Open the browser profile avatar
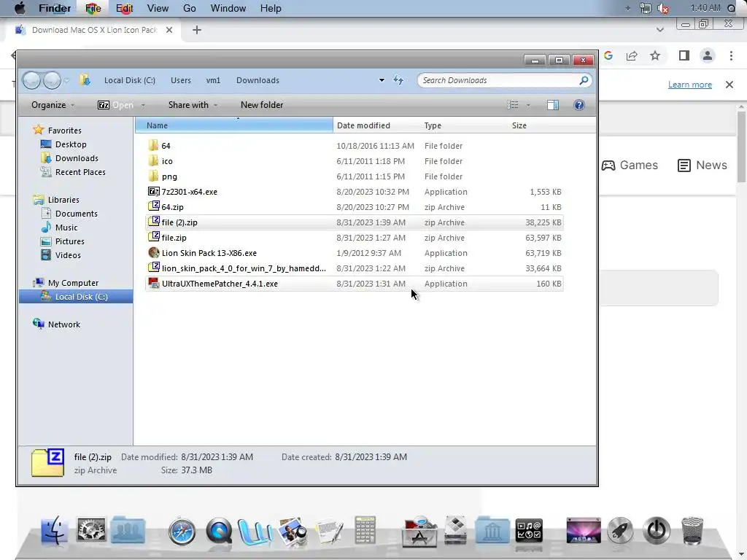The height and width of the screenshot is (560, 747). coord(708,55)
